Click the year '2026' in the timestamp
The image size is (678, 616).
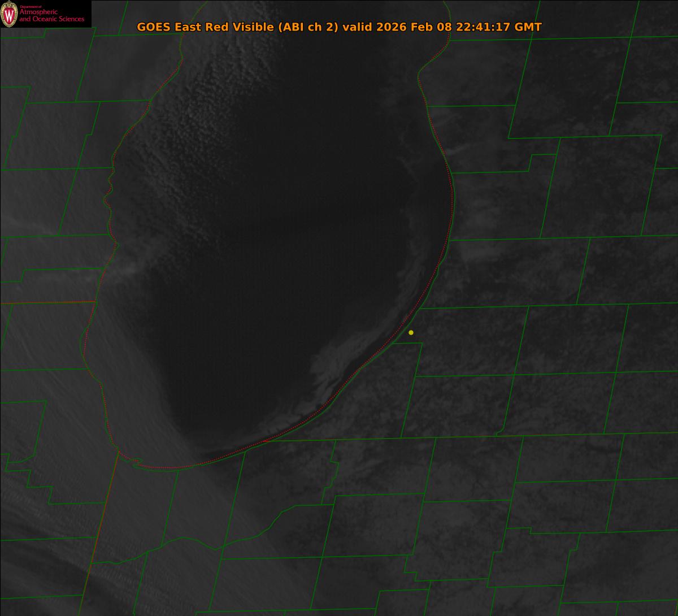coord(391,27)
